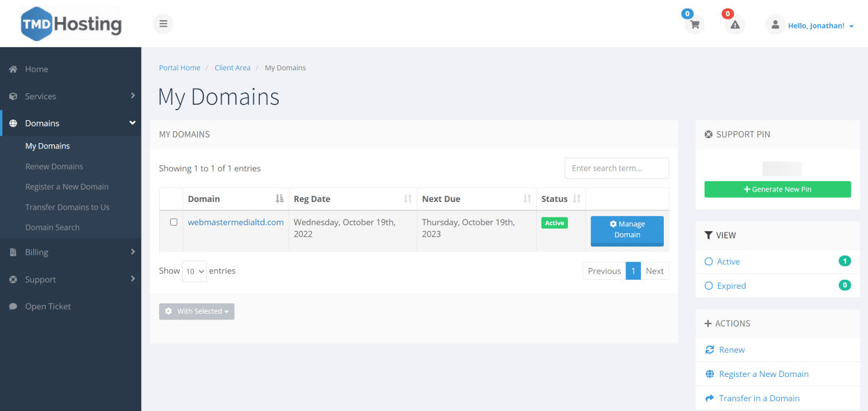The height and width of the screenshot is (411, 868).
Task: Open the shopping cart icon
Action: (694, 25)
